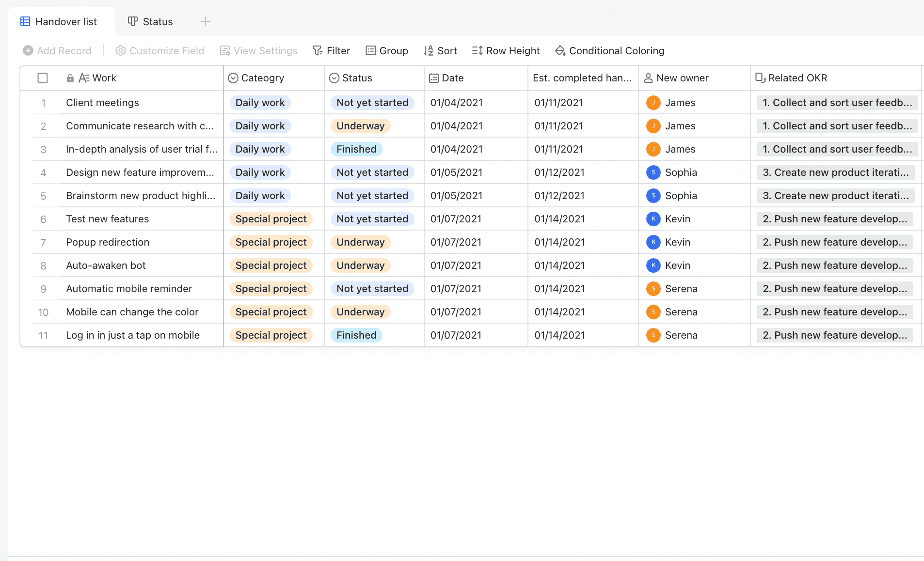
Task: Select the 'Client meetings' cell
Action: [x=141, y=103]
